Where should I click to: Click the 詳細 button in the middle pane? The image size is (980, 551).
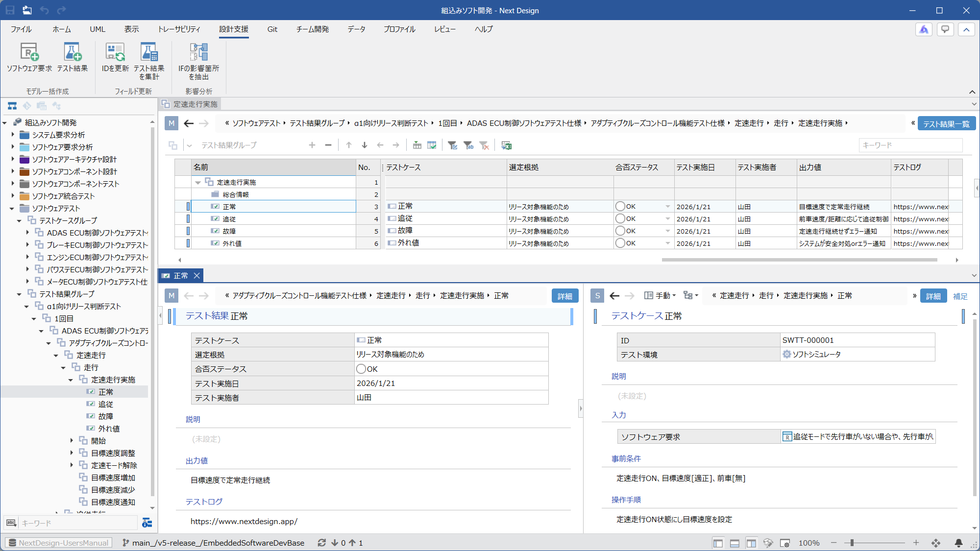pos(565,296)
